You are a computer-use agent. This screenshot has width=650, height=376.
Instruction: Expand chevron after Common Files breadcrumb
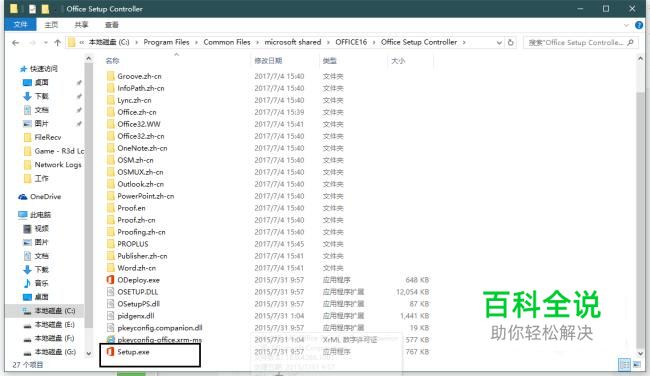[257, 42]
